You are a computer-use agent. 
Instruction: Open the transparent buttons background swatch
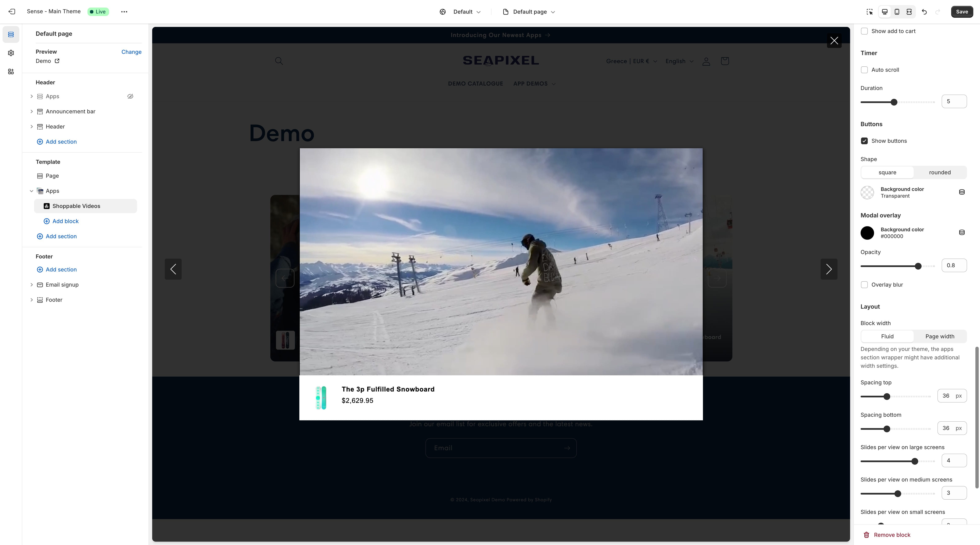867,192
